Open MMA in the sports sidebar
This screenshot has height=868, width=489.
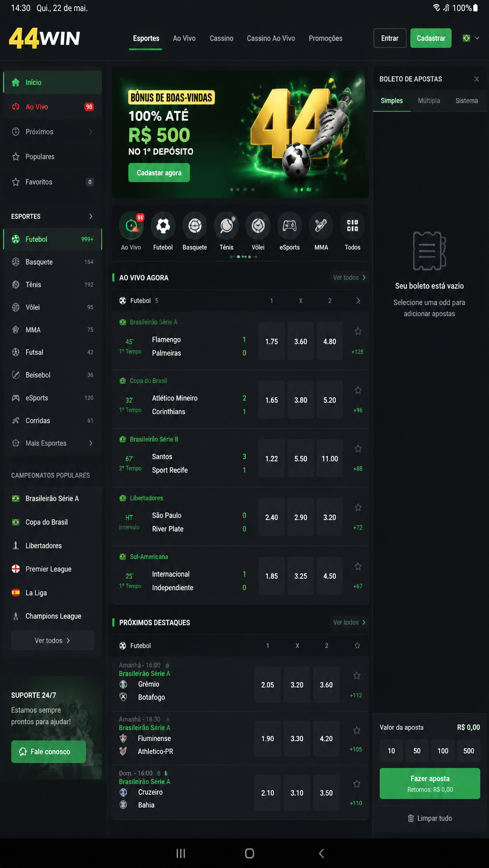[52, 330]
